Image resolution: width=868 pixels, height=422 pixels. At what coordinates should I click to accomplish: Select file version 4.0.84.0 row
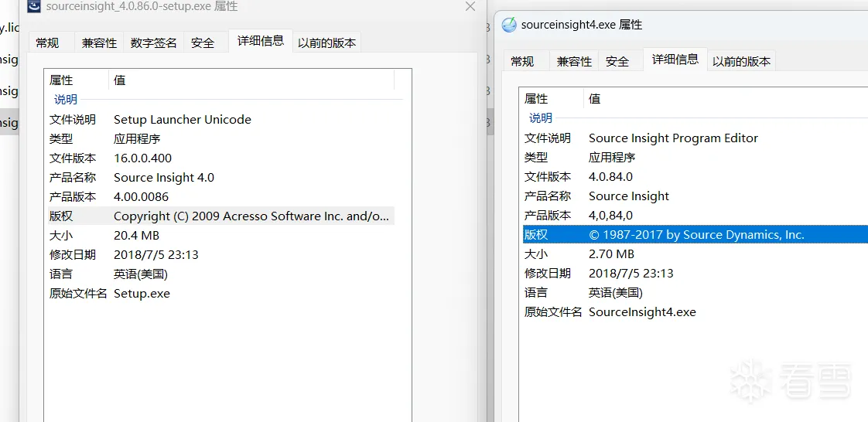(x=695, y=177)
